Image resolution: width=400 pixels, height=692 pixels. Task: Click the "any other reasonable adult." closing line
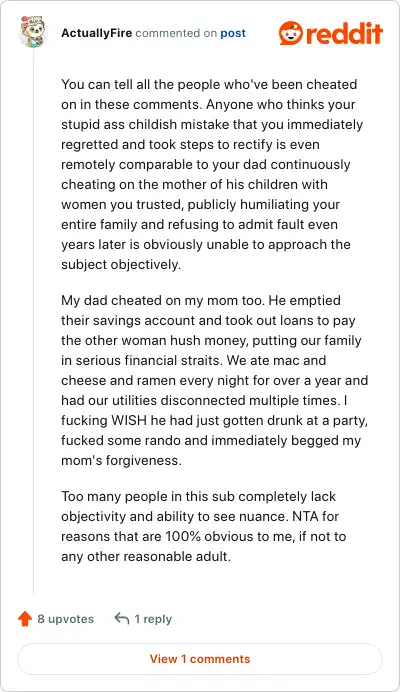coord(146,556)
